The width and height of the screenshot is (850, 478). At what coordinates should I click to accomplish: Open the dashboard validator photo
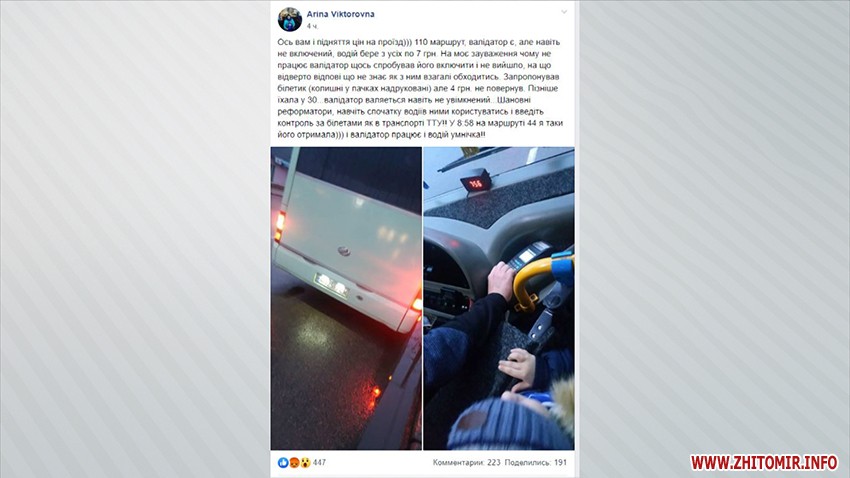tap(499, 298)
